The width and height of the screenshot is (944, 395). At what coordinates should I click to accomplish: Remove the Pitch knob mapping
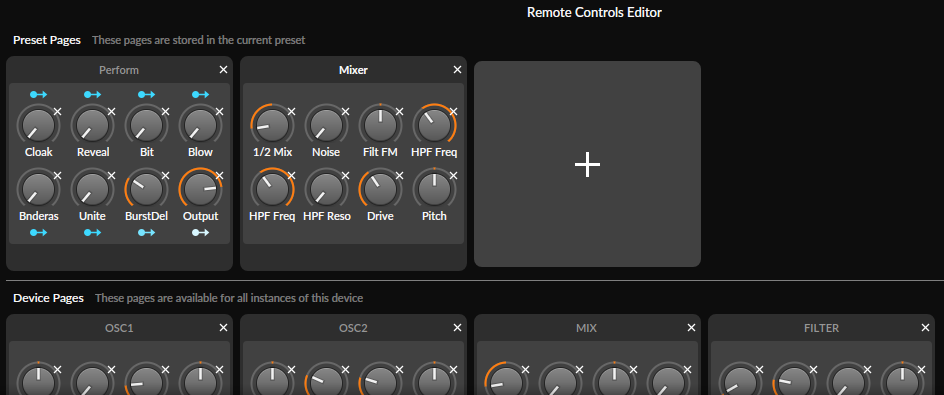(453, 175)
